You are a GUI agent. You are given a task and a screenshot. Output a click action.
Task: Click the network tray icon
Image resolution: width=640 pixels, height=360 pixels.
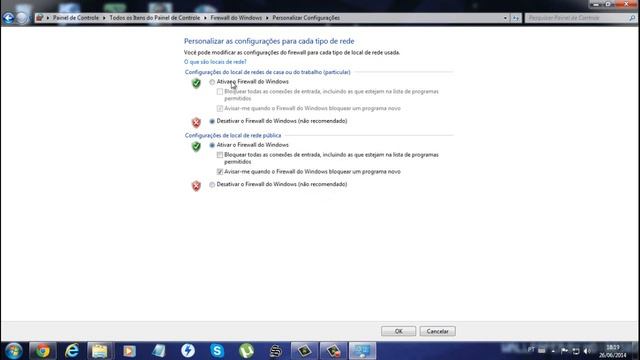[x=576, y=351]
